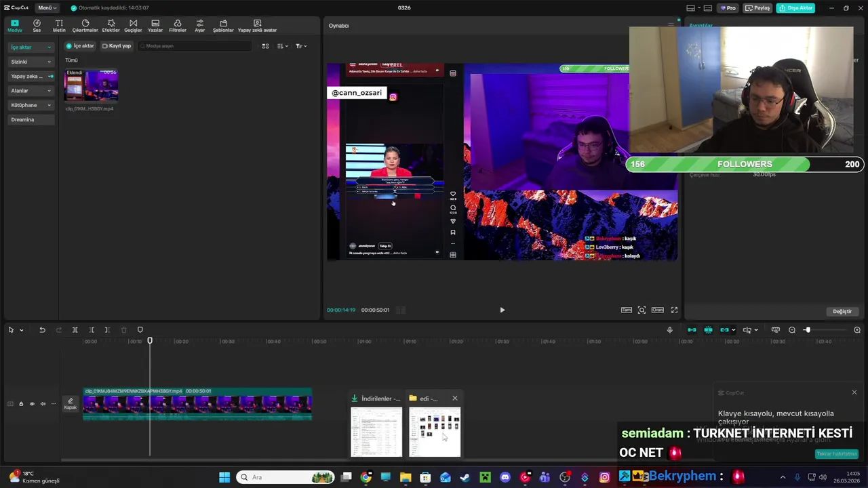Click the Kapak cover button
Image resolution: width=868 pixels, height=488 pixels.
click(71, 404)
